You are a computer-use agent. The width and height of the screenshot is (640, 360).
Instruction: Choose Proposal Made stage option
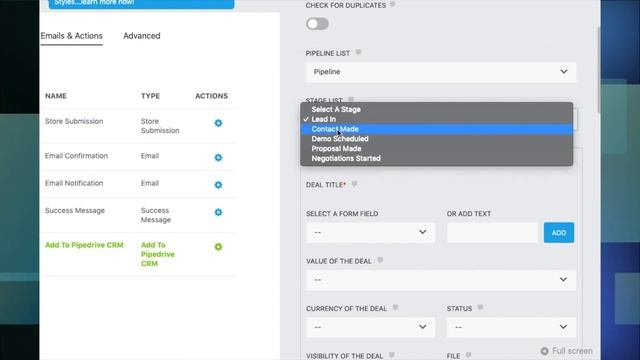click(436, 149)
